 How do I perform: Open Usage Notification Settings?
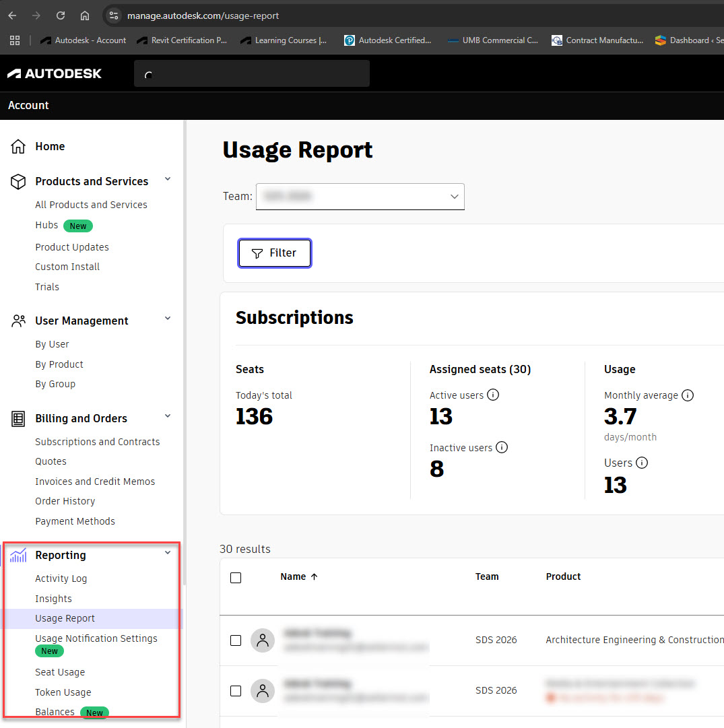pos(96,638)
